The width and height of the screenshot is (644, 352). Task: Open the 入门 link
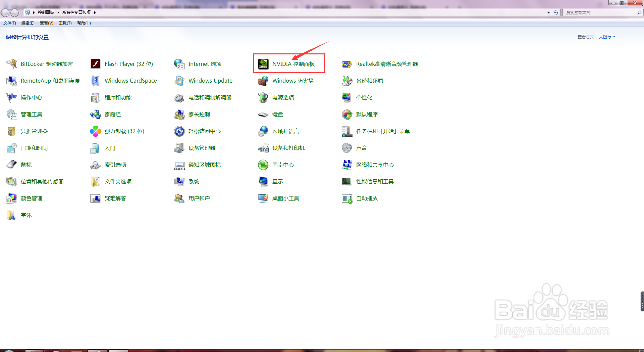(110, 148)
